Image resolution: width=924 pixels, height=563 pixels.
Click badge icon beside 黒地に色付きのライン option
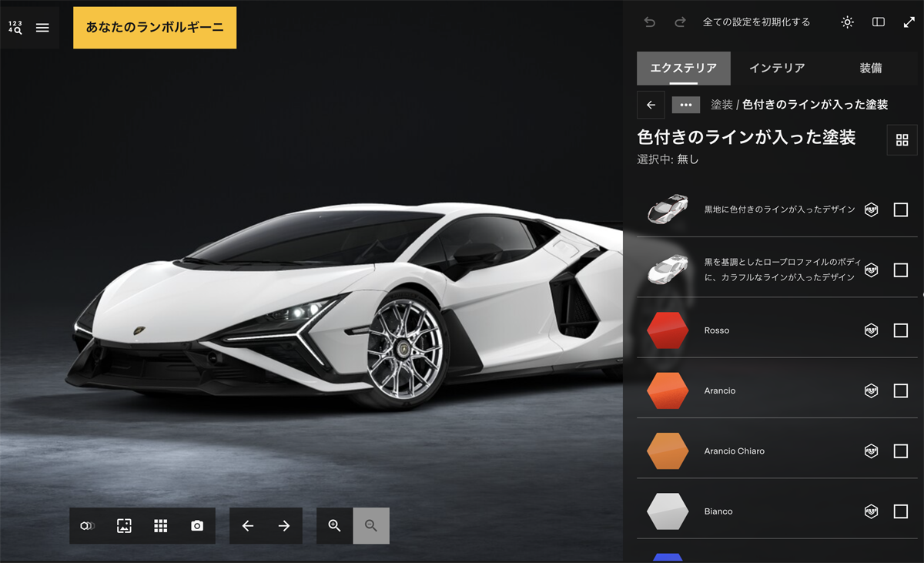coord(871,209)
